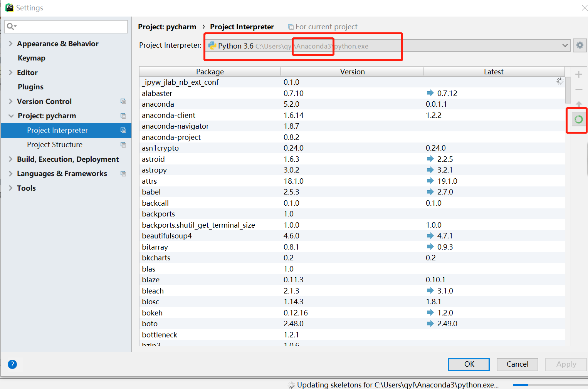Click the update arrow for boto
Image resolution: width=588 pixels, height=389 pixels.
pos(430,323)
